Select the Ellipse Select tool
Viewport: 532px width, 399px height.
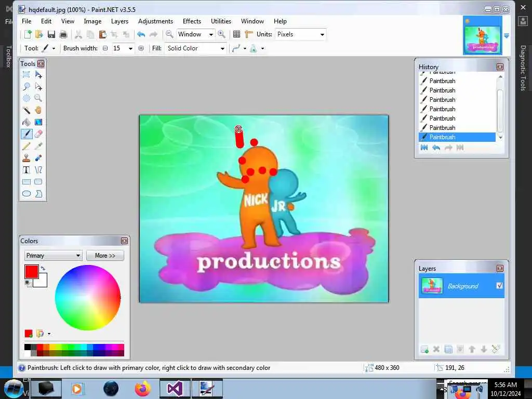(26, 98)
